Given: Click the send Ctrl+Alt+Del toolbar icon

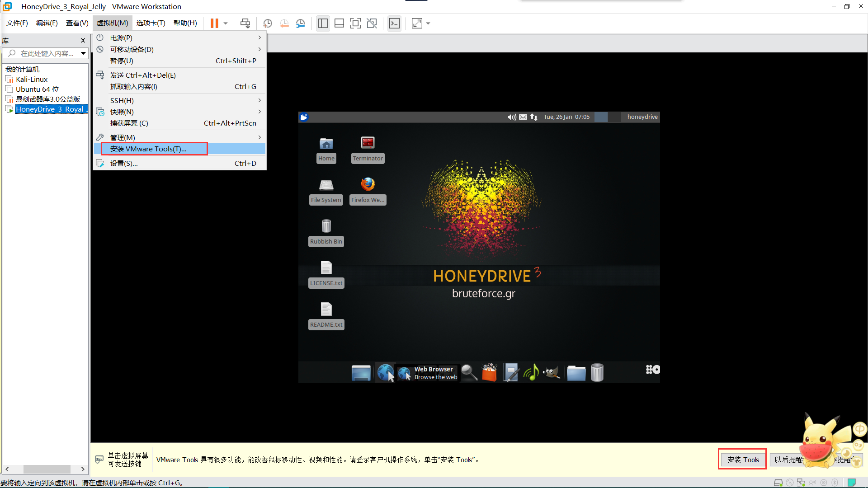Looking at the screenshot, I should (245, 23).
